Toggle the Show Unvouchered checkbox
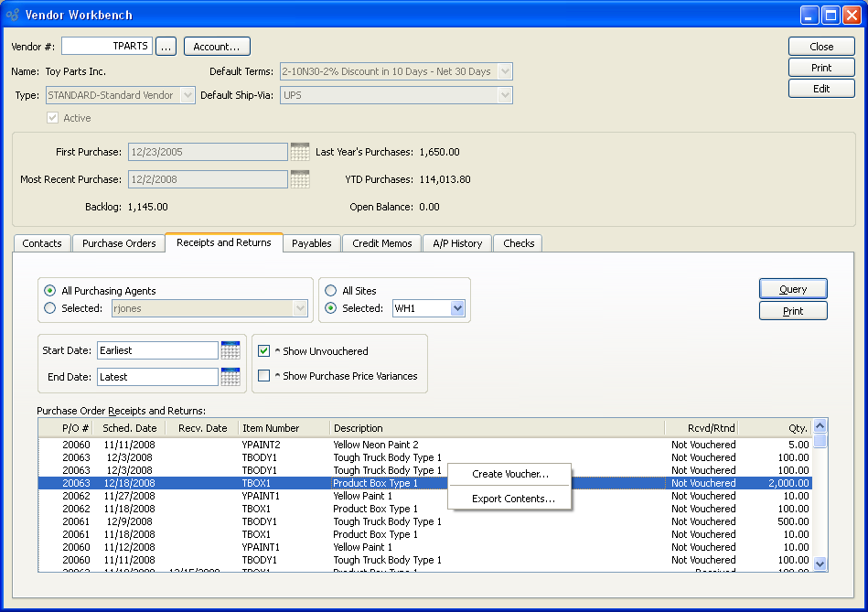Screen dimensions: 868x612 (264, 351)
